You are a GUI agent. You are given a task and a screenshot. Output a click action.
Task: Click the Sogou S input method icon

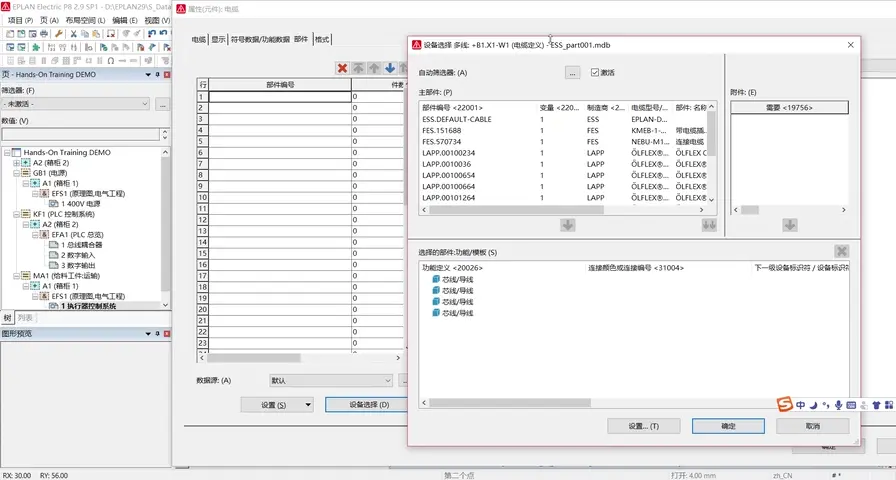[x=785, y=405]
